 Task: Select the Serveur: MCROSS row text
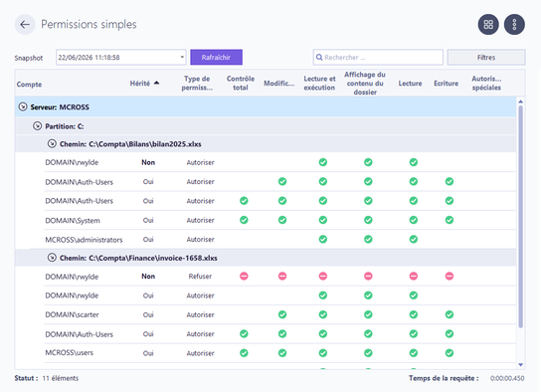[60, 107]
